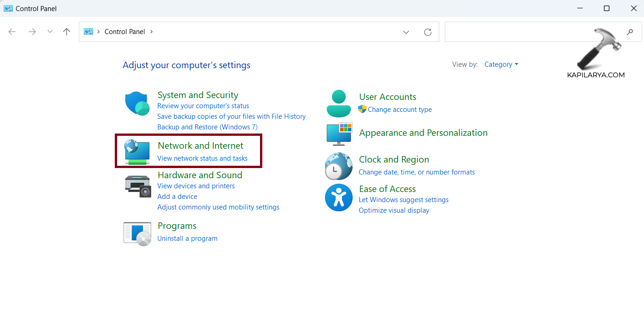Viewport: 644px width, 314px height.
Task: Click the Hardware and Sound printer icon
Action: [137, 186]
